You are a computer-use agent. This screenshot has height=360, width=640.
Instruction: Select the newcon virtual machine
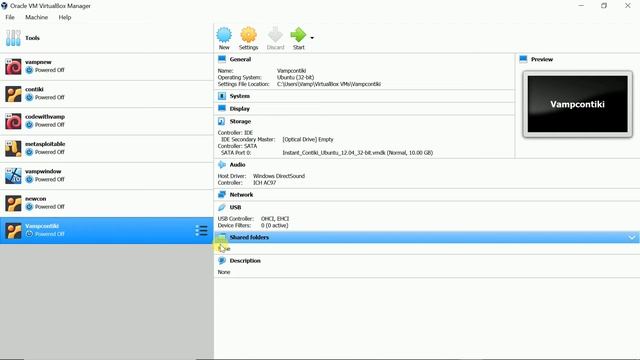pos(106,203)
